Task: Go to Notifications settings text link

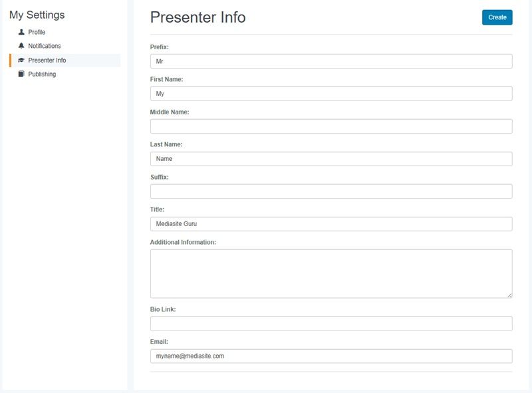Action: 45,46
